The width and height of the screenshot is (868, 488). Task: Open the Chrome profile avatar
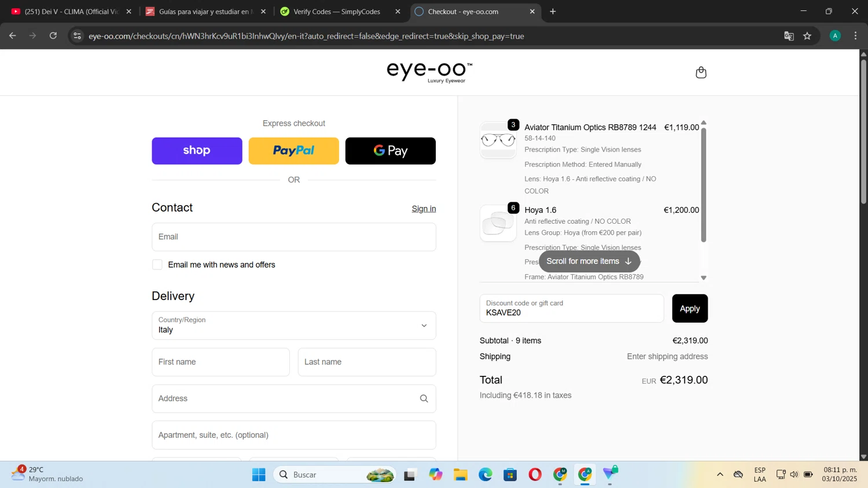click(835, 36)
